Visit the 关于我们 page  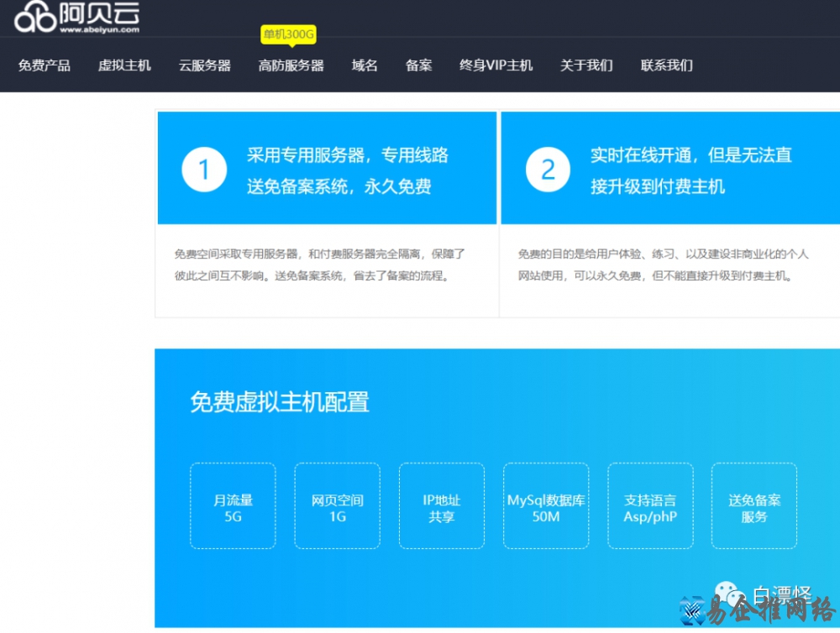586,65
